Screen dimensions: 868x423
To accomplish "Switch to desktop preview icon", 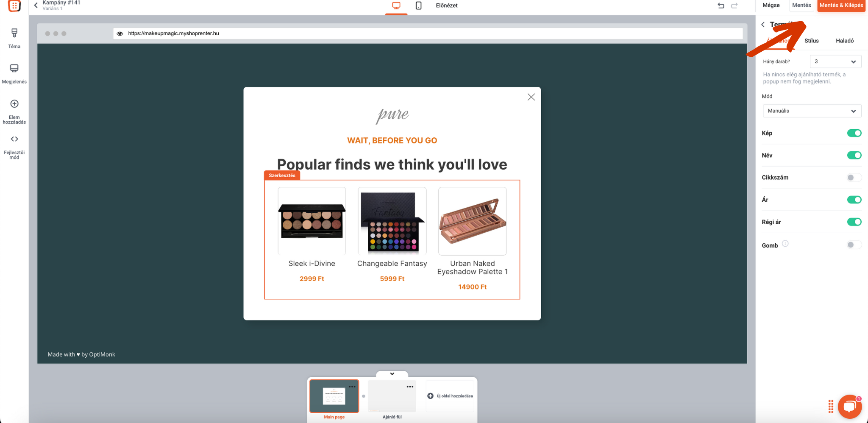I will (396, 6).
